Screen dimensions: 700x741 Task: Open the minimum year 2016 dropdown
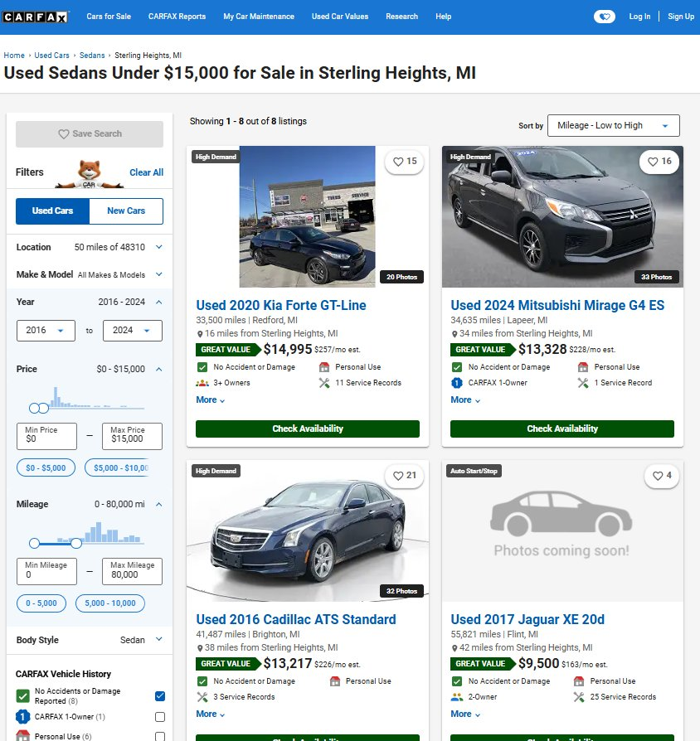coord(46,331)
